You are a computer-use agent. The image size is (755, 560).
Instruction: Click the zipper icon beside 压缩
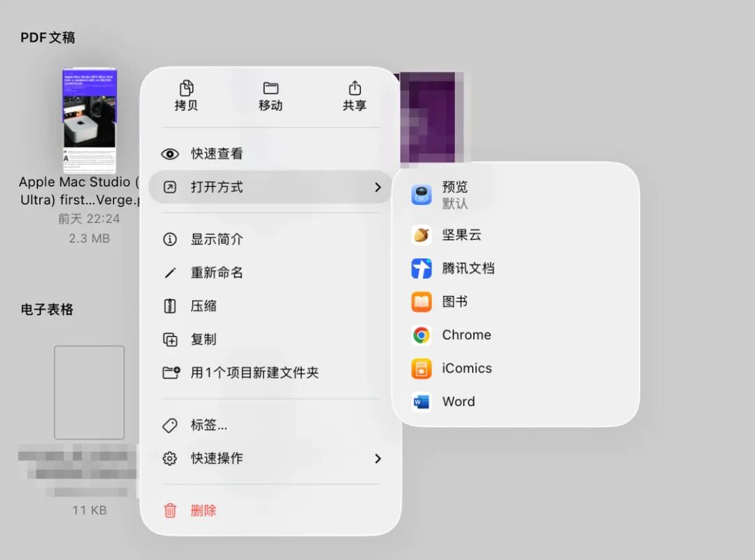pos(170,306)
